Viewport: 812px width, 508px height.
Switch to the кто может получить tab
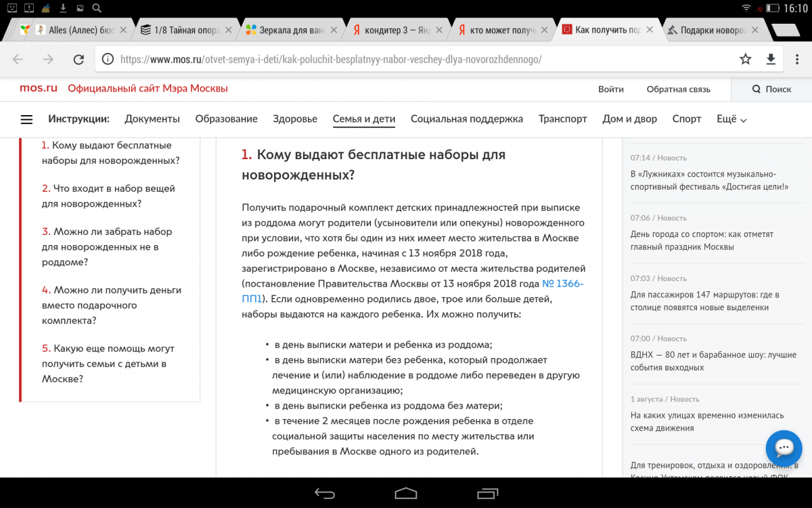coord(503,30)
